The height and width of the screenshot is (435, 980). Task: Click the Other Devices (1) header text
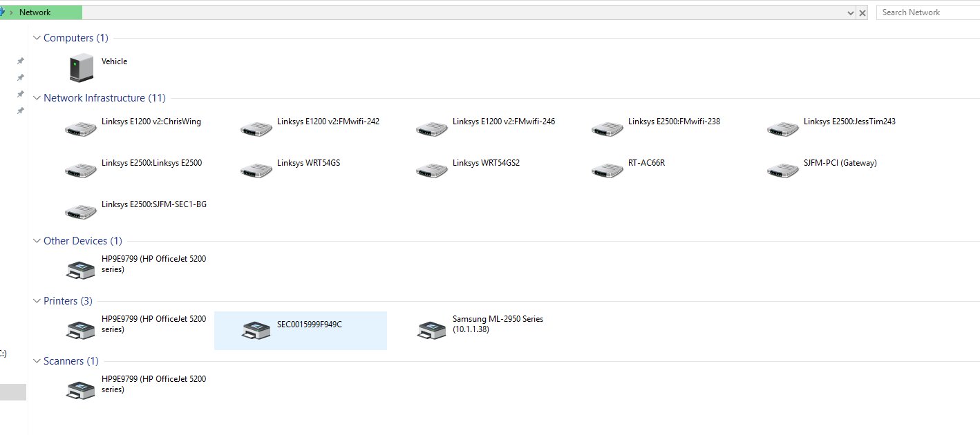83,241
